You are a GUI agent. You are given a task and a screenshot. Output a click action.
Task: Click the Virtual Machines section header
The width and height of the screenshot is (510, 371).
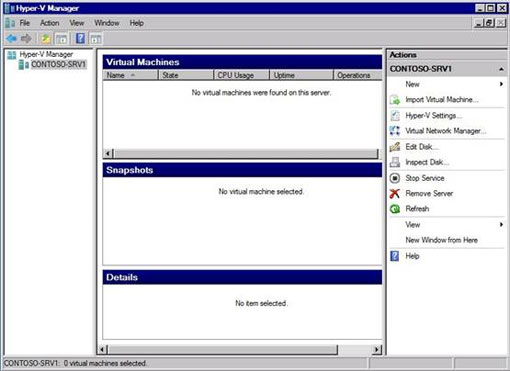tap(242, 62)
